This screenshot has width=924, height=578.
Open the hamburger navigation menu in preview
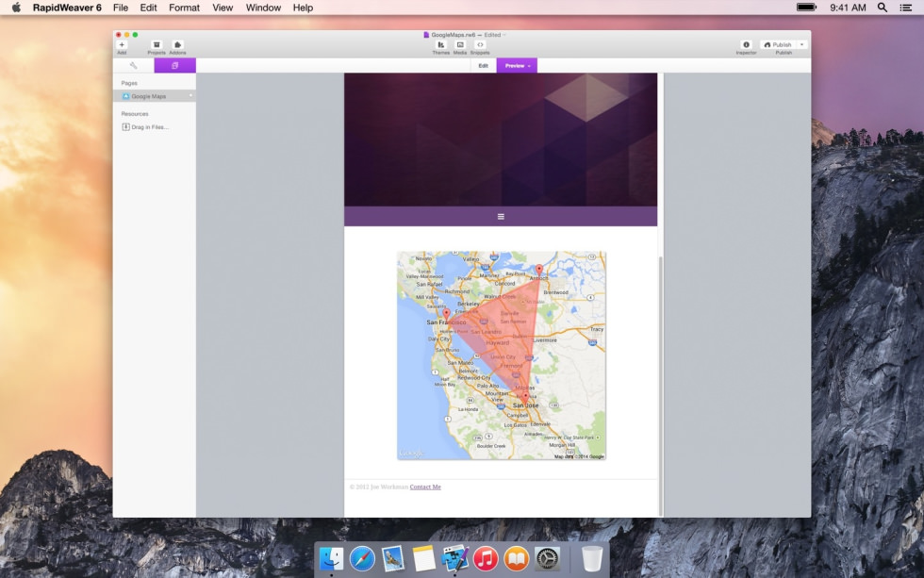[501, 217]
